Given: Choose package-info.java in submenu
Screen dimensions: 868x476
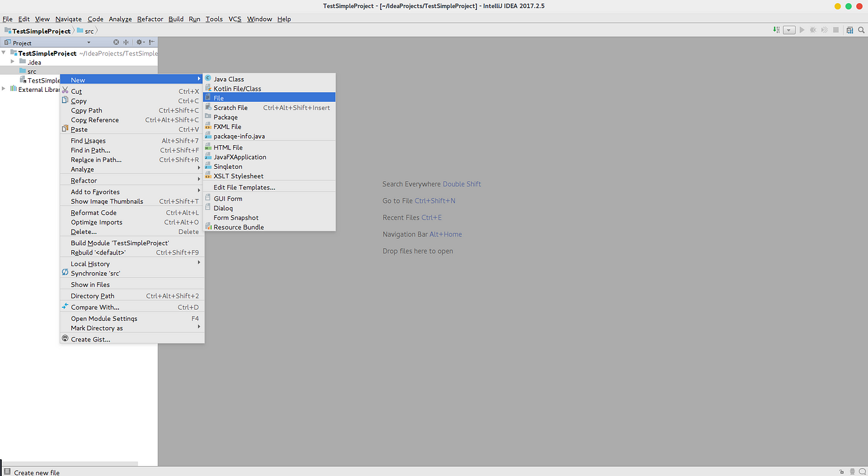Looking at the screenshot, I should click(x=269, y=136).
